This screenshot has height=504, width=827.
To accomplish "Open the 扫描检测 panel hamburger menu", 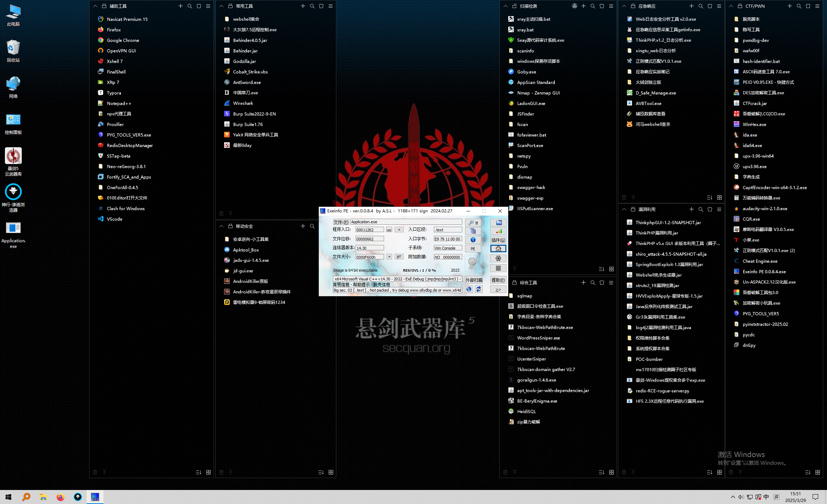I will (x=611, y=6).
